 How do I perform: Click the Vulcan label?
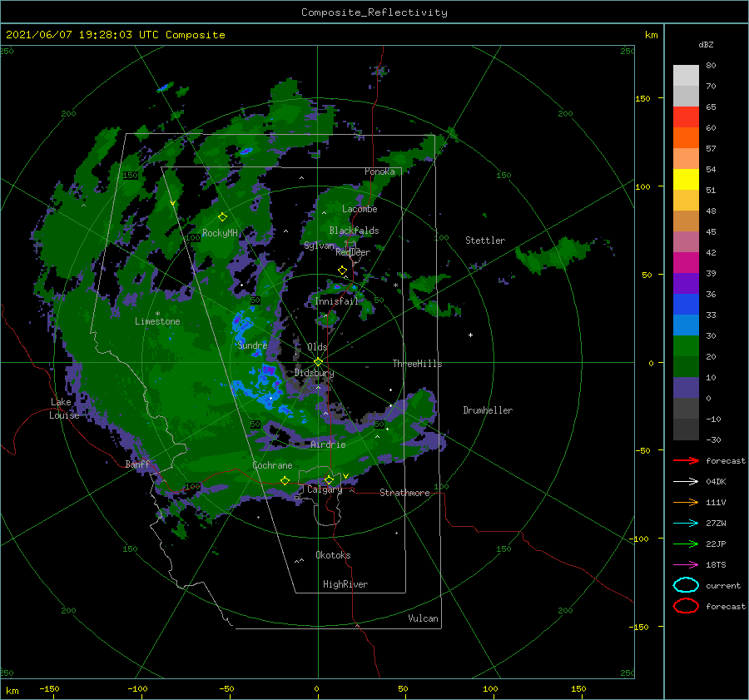(x=424, y=618)
